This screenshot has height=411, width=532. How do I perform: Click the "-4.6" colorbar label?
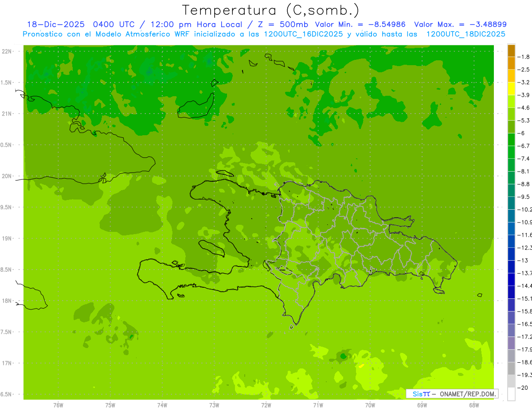tap(524, 108)
